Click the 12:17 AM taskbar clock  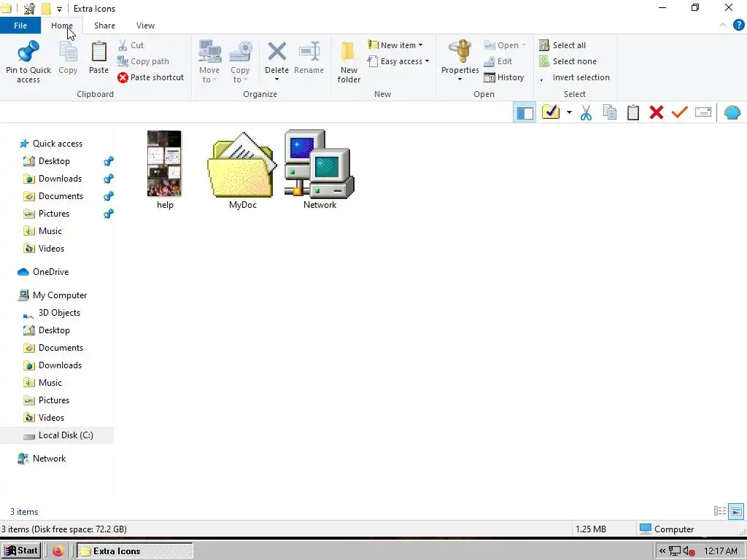[721, 551]
